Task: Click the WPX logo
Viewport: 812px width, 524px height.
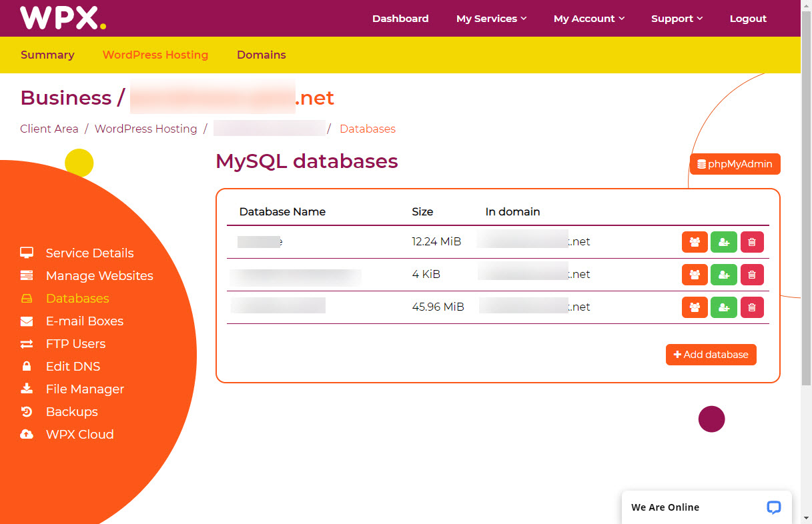Action: point(63,18)
